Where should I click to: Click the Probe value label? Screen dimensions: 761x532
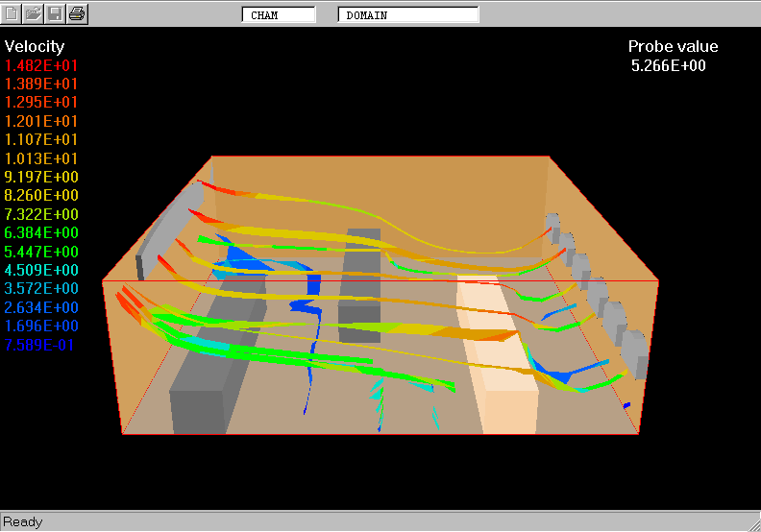tap(673, 46)
